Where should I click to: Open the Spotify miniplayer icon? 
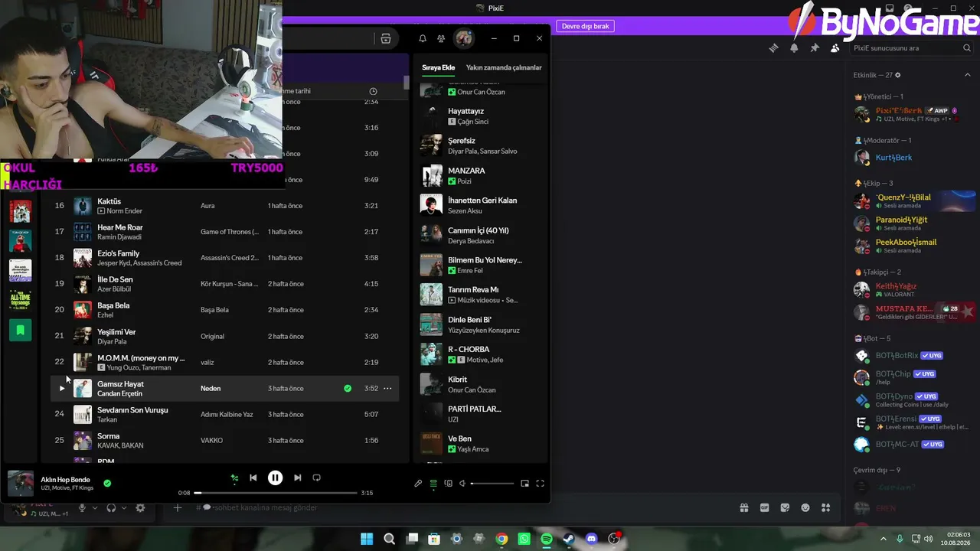525,484
